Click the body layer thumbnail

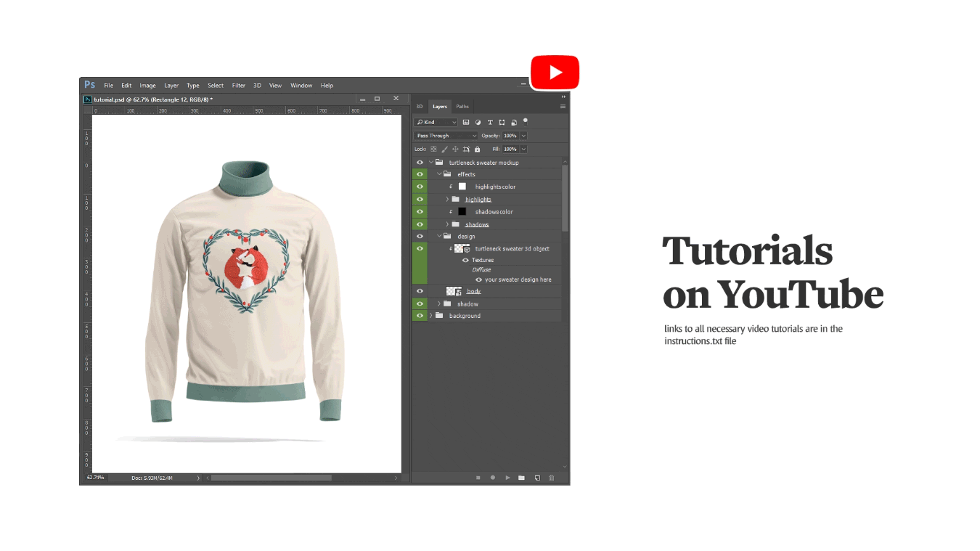point(454,291)
